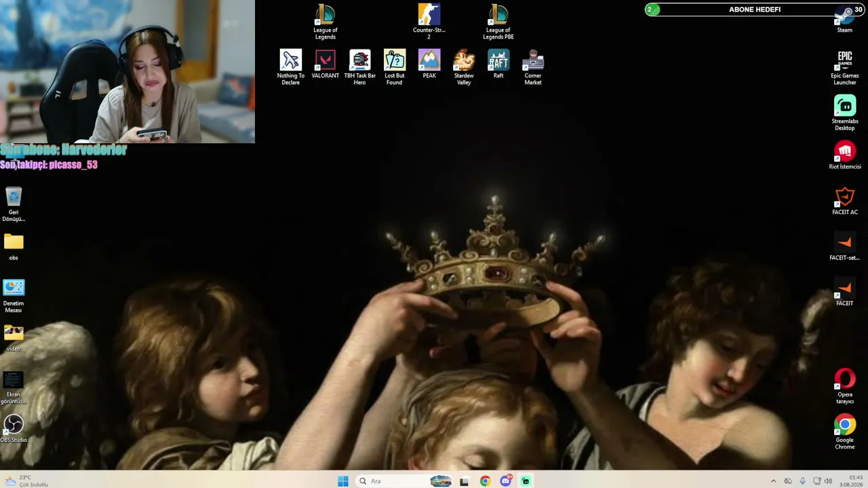Select the FACEIT desktop shortcut
The width and height of the screenshot is (868, 488).
[845, 291]
